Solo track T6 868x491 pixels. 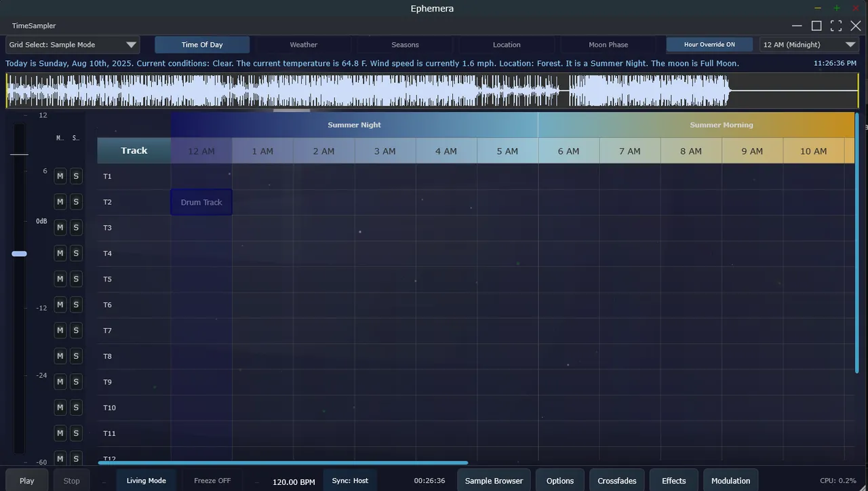coord(76,305)
